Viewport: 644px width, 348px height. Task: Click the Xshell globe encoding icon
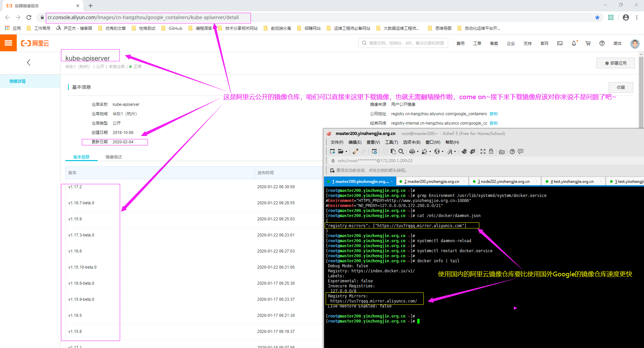437,151
